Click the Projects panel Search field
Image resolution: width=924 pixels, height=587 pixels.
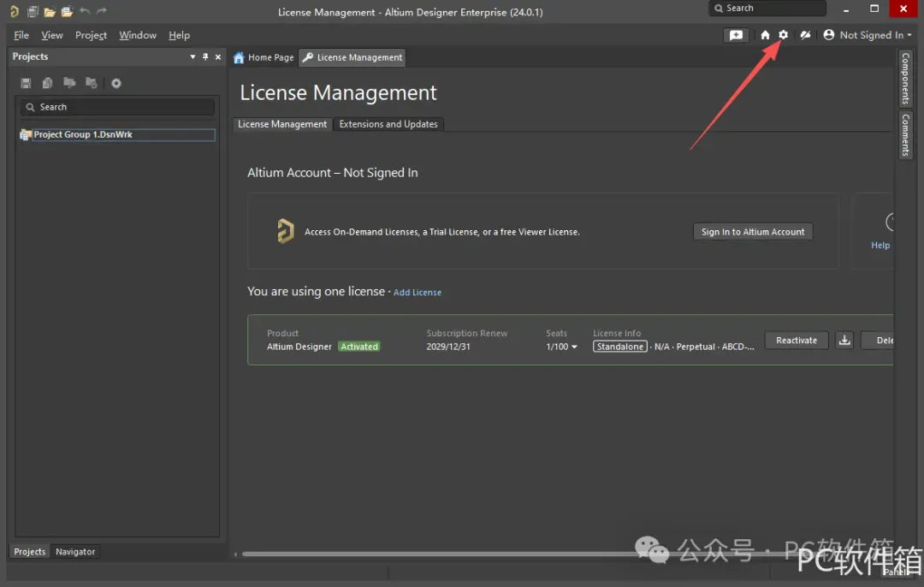(117, 107)
